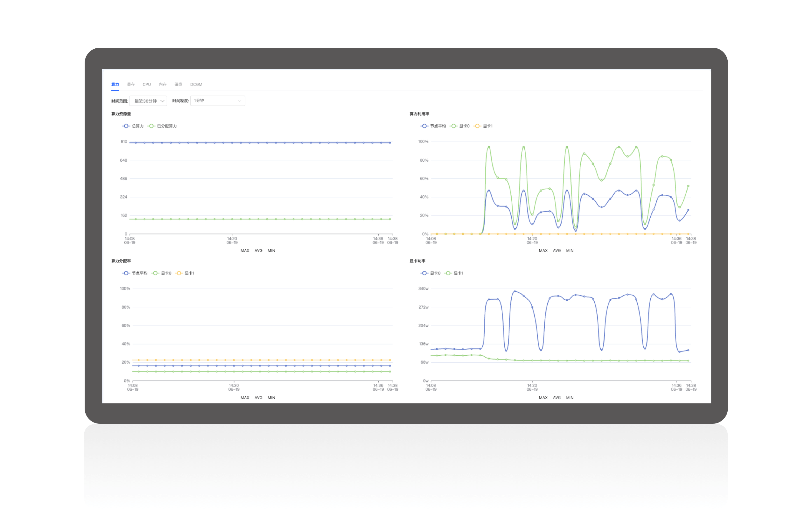The width and height of the screenshot is (812, 509).
Task: Click MIN under 显卡功率 chart
Action: tap(570, 398)
